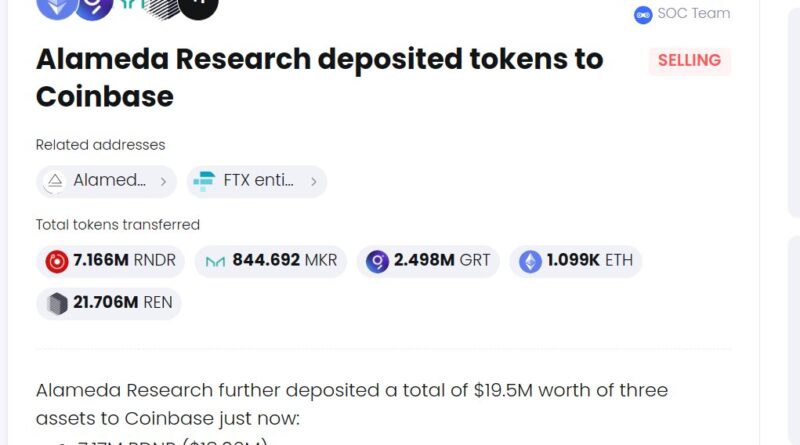Expand the Alameda address chevron
The width and height of the screenshot is (800, 445).
point(163,181)
